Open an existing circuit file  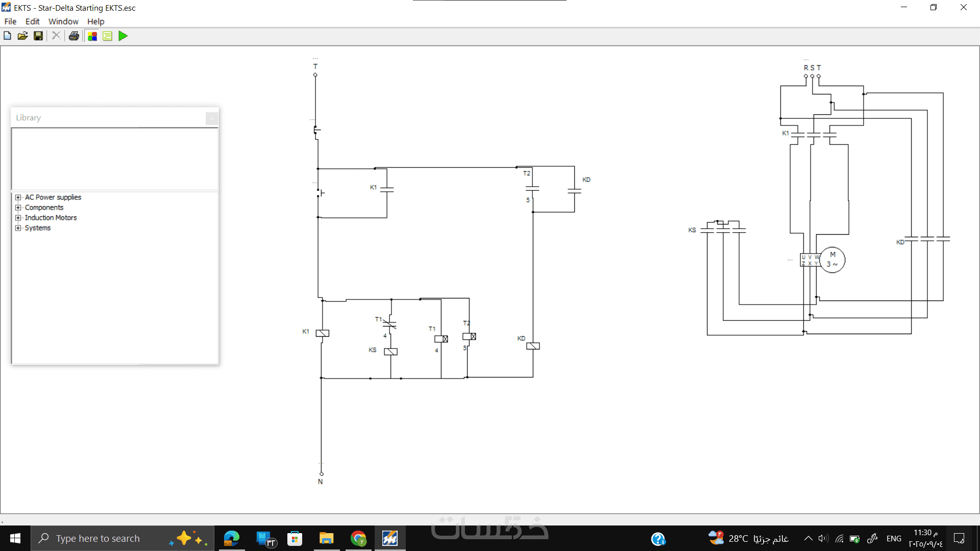click(x=22, y=36)
